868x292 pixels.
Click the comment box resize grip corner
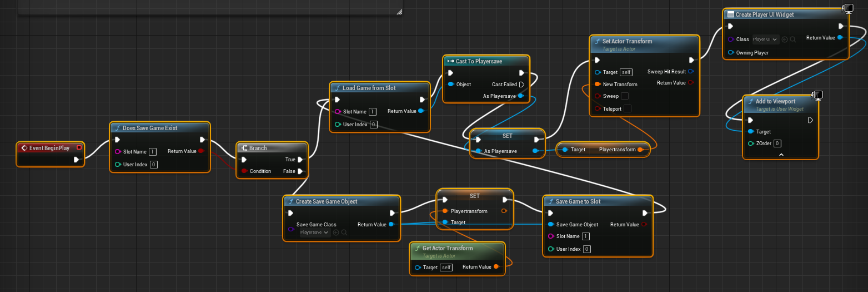pos(399,11)
